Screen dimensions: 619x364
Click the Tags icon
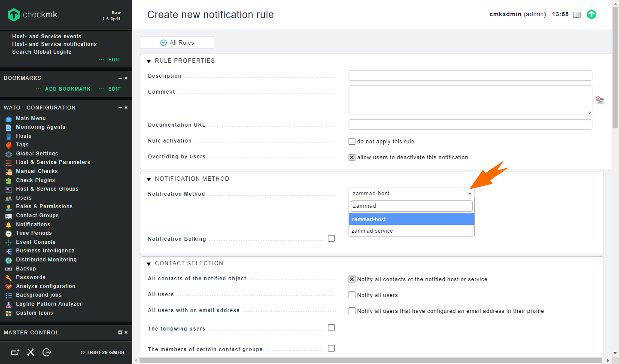point(9,145)
